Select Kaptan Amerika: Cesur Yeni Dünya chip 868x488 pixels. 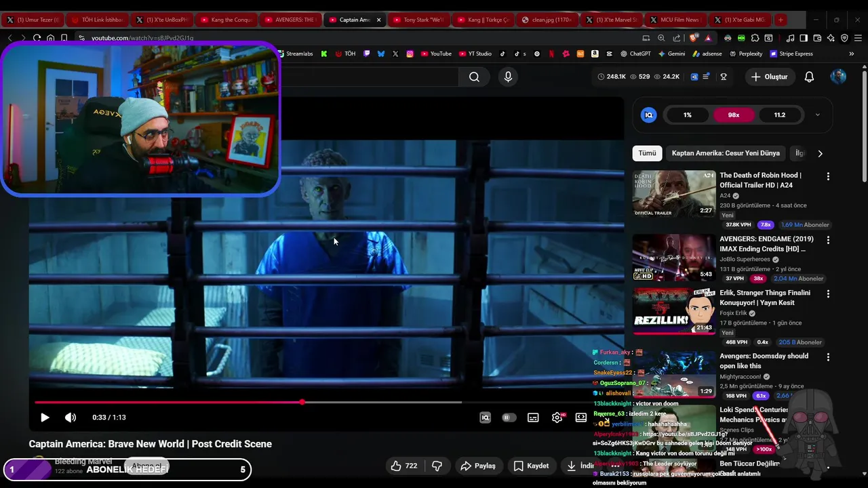(726, 153)
